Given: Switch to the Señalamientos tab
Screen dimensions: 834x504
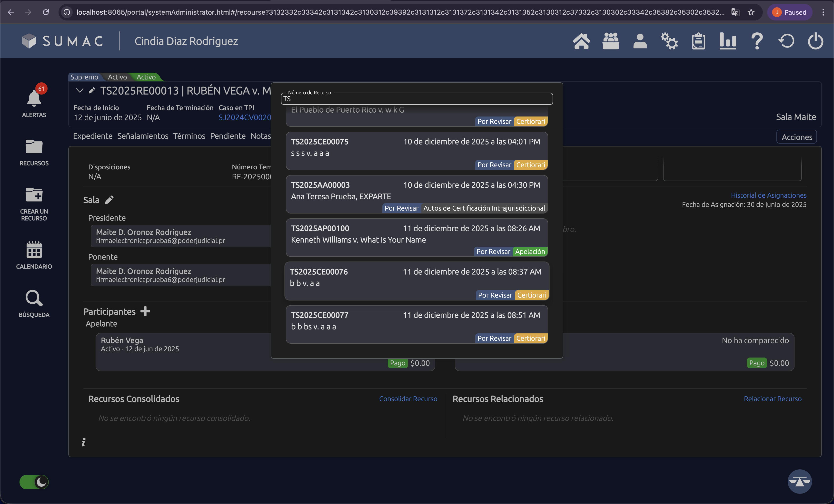Looking at the screenshot, I should 142,136.
